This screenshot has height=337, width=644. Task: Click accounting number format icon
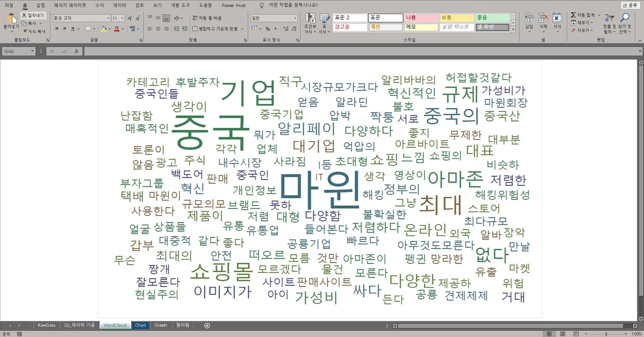pos(254,29)
